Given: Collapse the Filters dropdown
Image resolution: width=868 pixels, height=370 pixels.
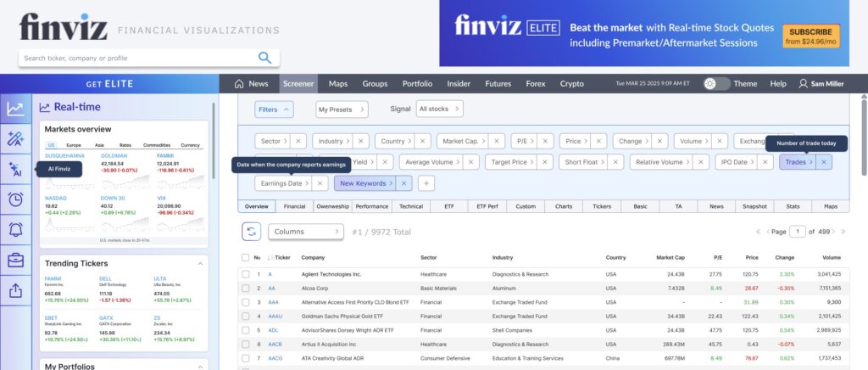Looking at the screenshot, I should pos(274,109).
